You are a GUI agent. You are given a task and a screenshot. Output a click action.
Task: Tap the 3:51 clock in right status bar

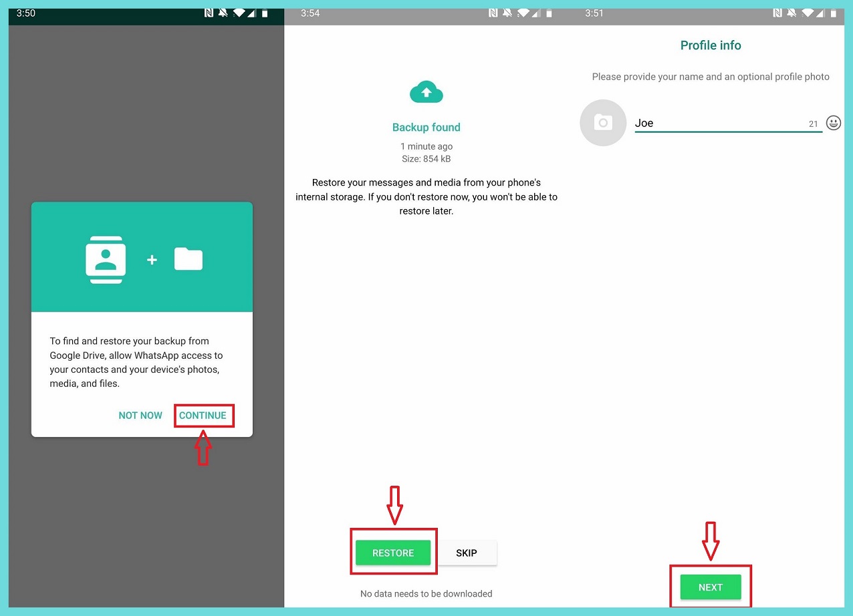pyautogui.click(x=594, y=13)
